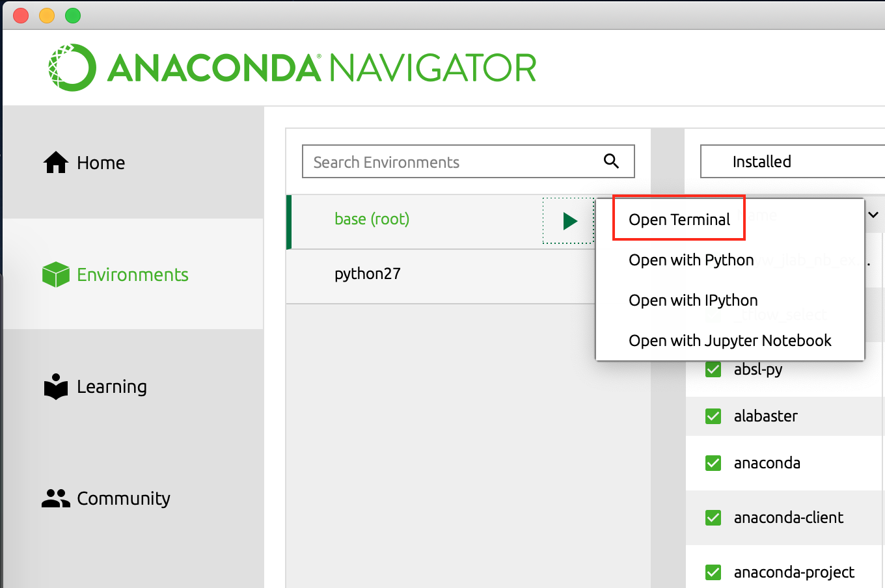Select the python27 environment
Viewport: 885px width, 588px height.
point(368,274)
